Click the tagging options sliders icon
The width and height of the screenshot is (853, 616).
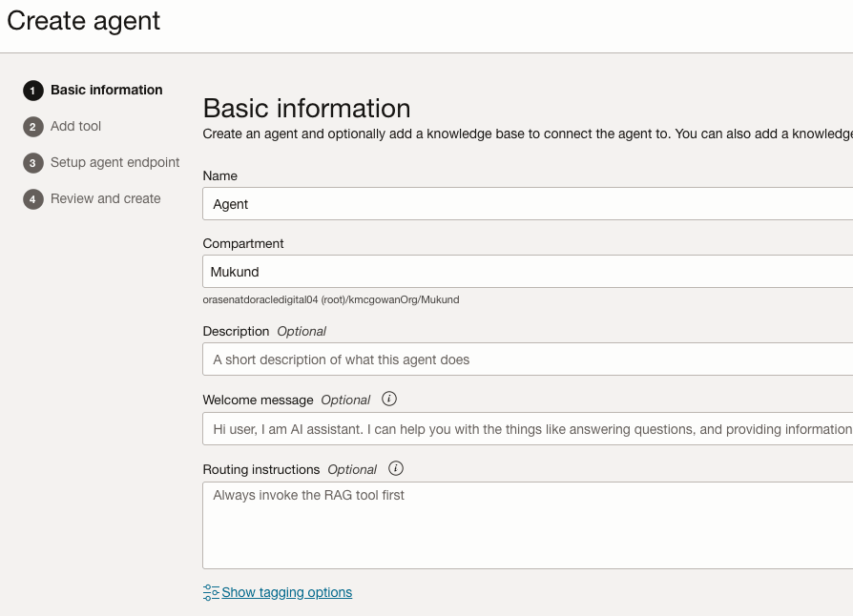pos(211,593)
